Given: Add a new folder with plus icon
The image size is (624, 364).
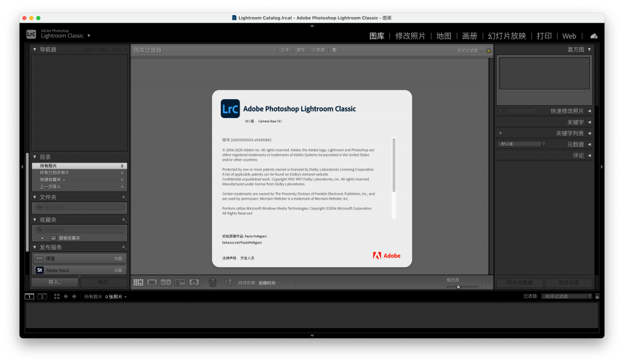Looking at the screenshot, I should point(124,197).
